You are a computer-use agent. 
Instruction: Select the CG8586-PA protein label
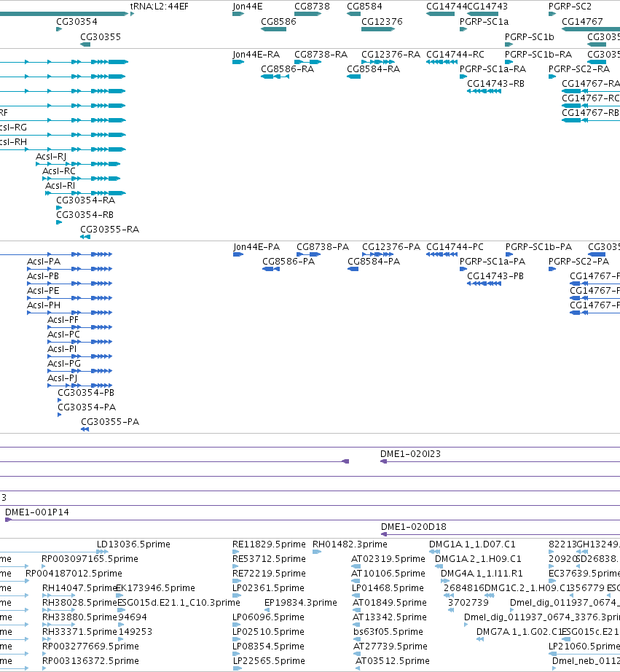click(289, 262)
